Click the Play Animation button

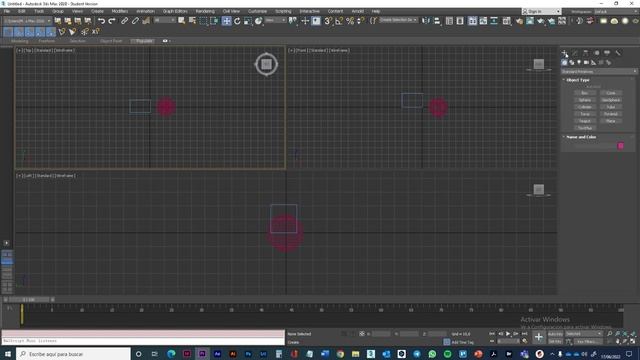(508, 334)
